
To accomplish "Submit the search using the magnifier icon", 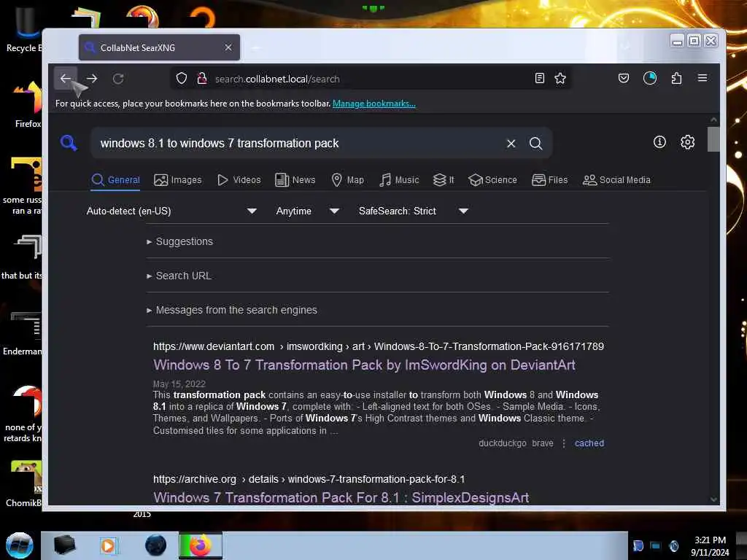I will point(536,144).
